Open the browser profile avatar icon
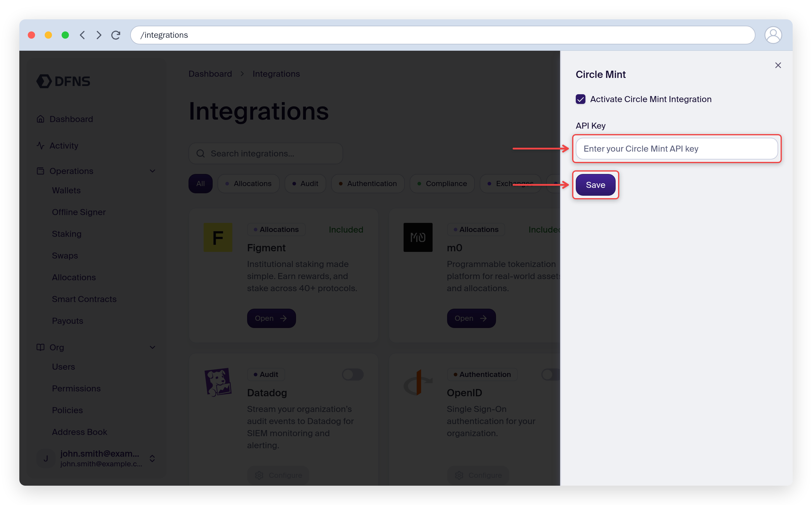 [773, 35]
